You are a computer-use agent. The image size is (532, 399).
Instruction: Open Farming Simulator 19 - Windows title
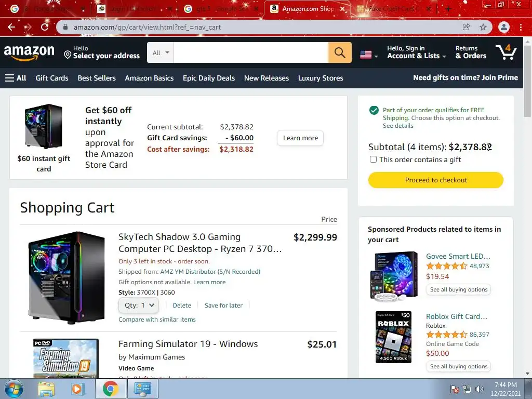point(188,344)
